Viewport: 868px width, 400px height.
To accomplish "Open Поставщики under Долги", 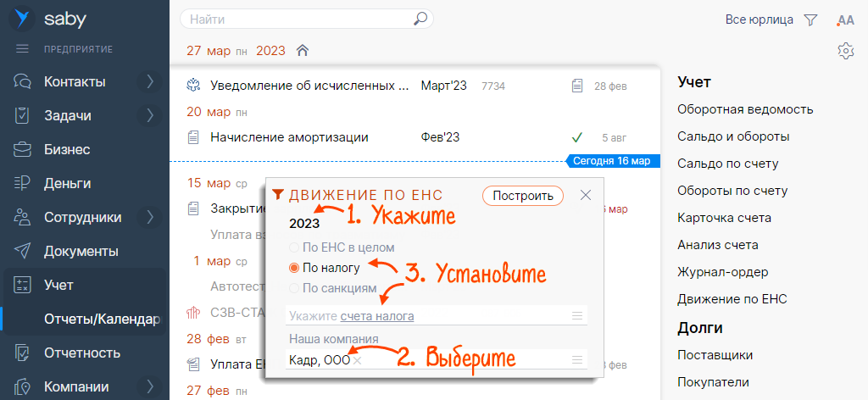I will [x=715, y=354].
